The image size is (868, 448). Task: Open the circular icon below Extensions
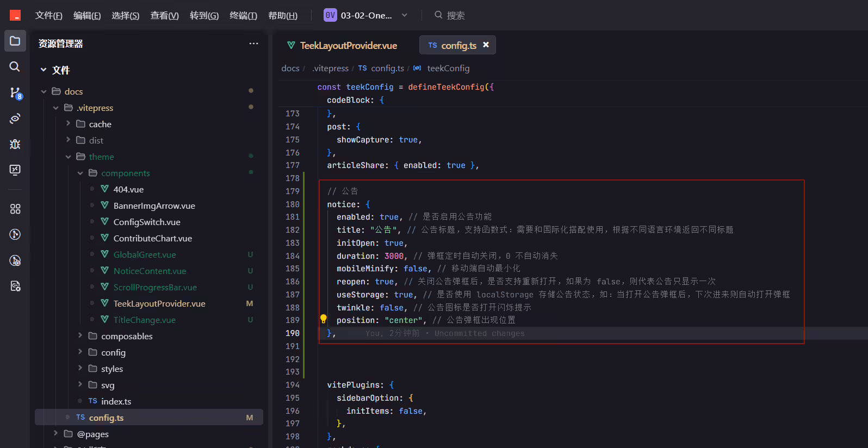15,234
